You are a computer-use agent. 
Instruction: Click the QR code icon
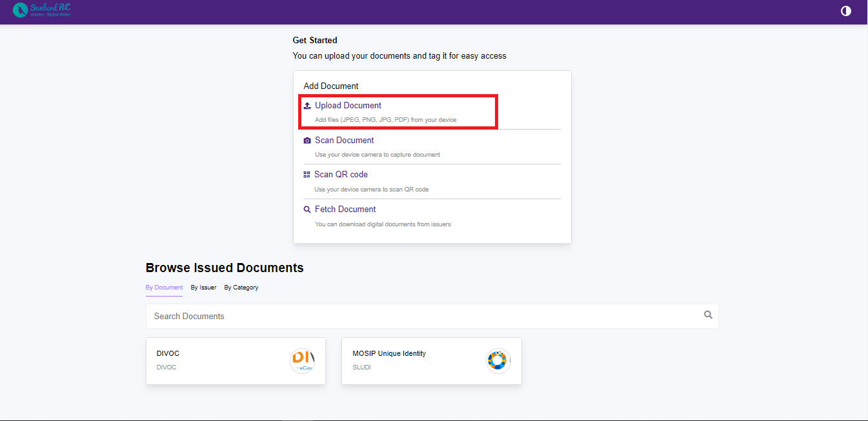(x=307, y=175)
